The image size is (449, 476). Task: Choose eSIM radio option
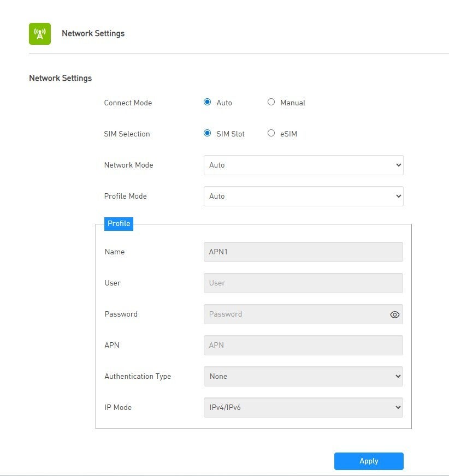point(271,133)
